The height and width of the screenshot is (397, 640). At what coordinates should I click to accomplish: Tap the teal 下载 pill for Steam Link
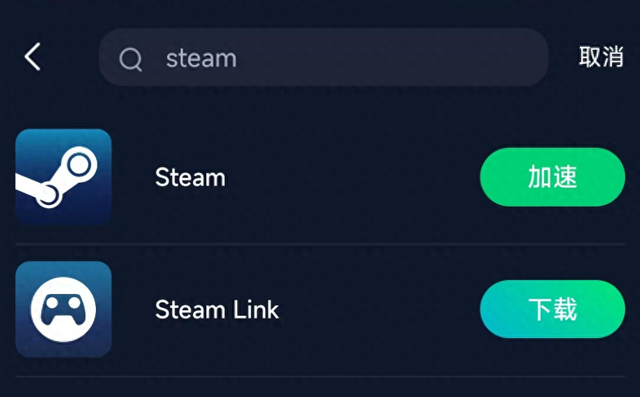(553, 309)
